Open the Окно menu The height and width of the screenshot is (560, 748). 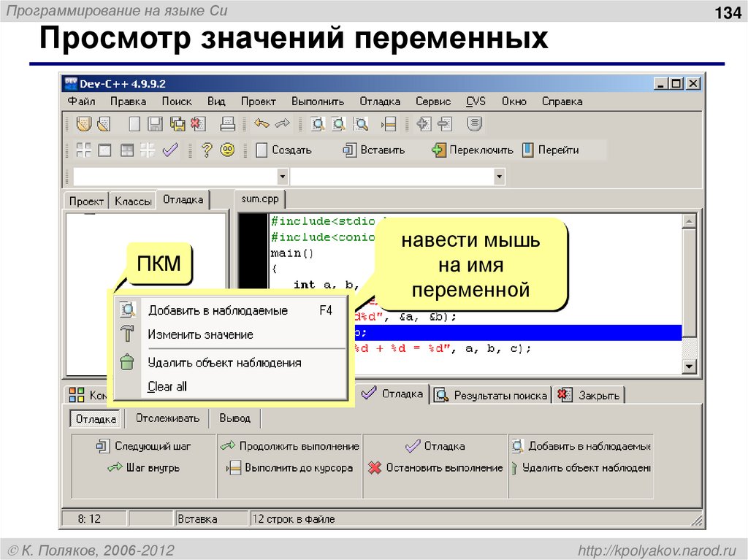[x=514, y=101]
